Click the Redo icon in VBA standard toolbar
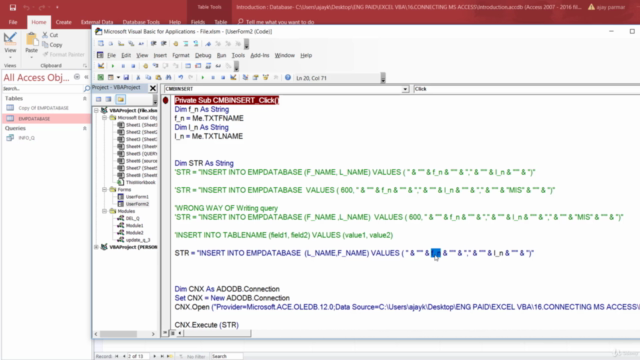 [191, 78]
